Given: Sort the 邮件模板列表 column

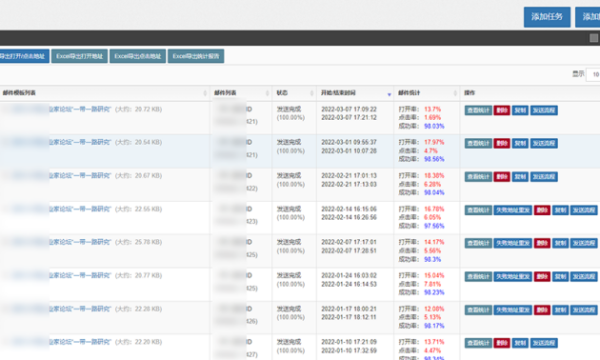Looking at the screenshot, I should tap(205, 93).
